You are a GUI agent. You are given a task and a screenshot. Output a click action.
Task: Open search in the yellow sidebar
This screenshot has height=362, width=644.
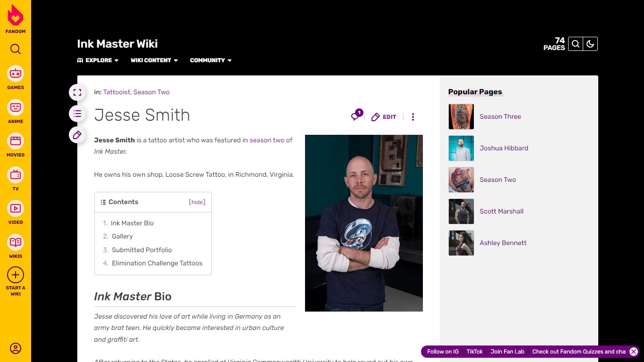click(x=16, y=49)
